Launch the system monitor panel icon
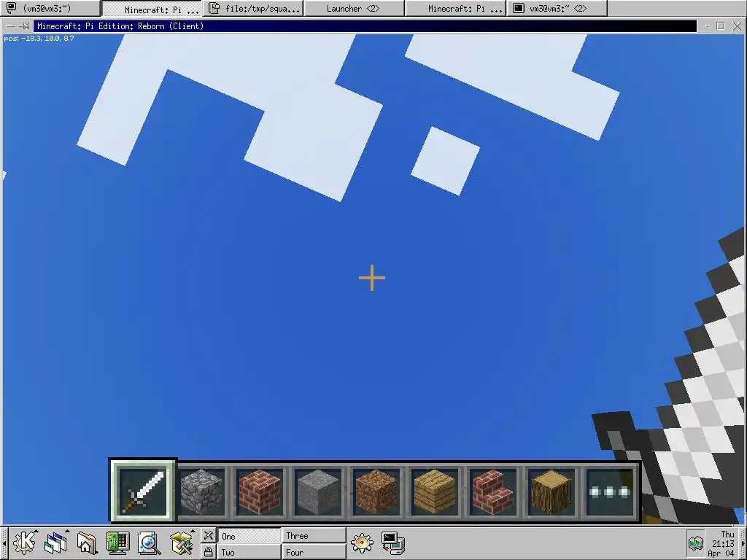The image size is (747, 560). pos(117,544)
